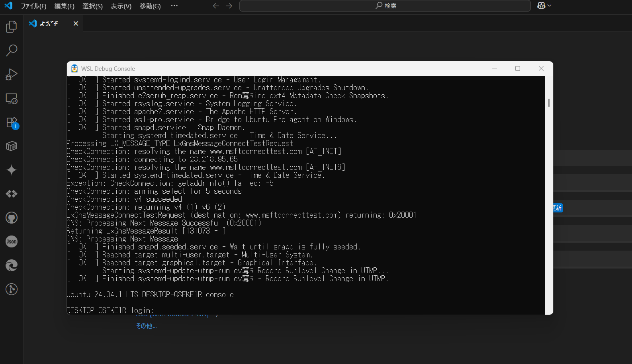The height and width of the screenshot is (364, 632).
Task: Open Run and Debug view
Action: pyautogui.click(x=12, y=74)
